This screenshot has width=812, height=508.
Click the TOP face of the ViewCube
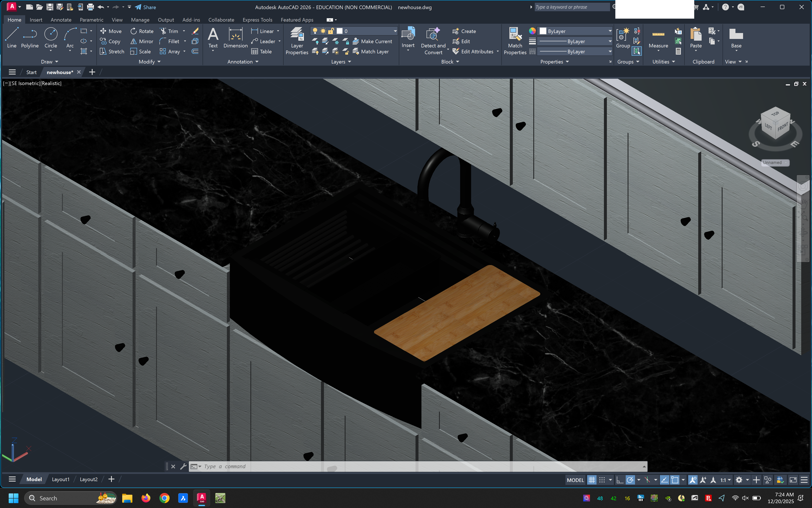tap(775, 114)
